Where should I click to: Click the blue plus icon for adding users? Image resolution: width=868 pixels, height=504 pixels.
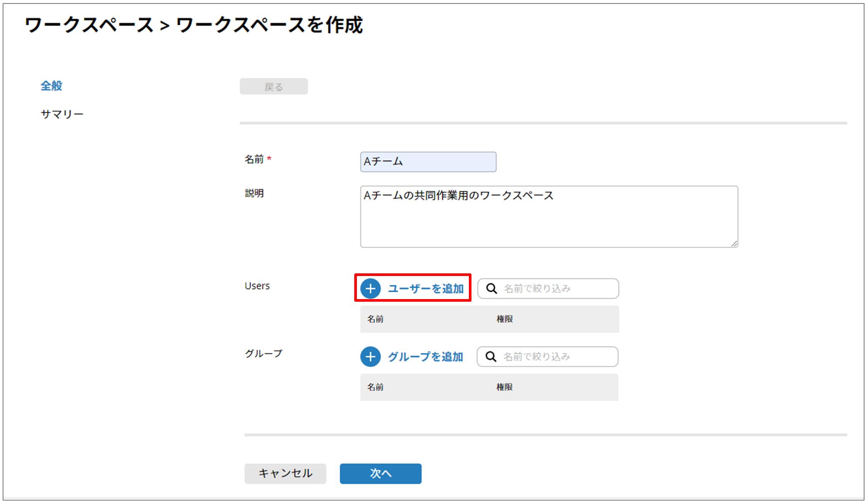370,289
